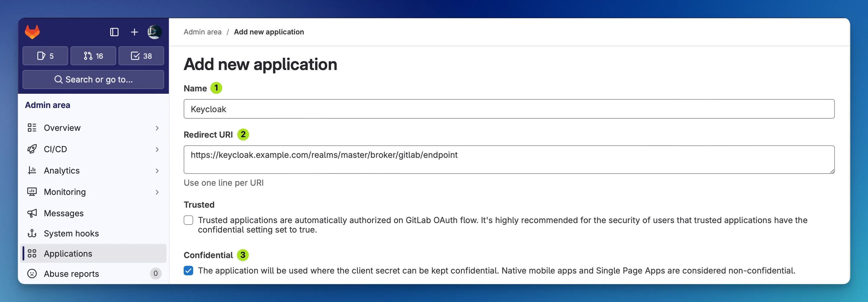Open the GitLab logo home link
This screenshot has width=868, height=302.
(32, 32)
